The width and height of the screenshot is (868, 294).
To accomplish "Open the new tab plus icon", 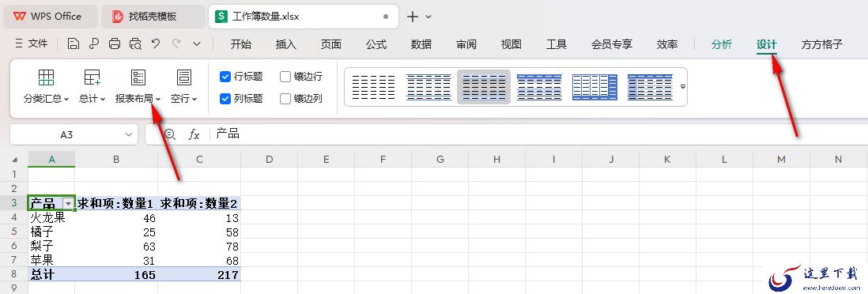I will tap(413, 17).
